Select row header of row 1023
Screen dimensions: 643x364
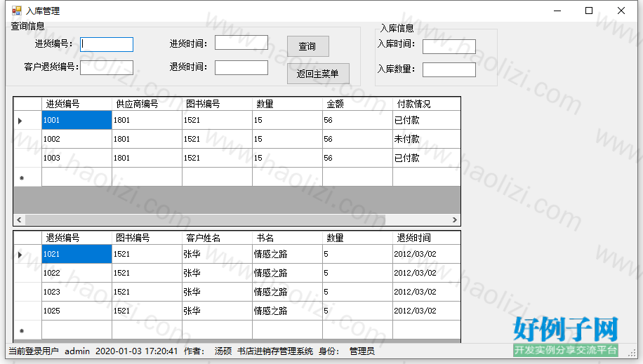click(x=27, y=292)
